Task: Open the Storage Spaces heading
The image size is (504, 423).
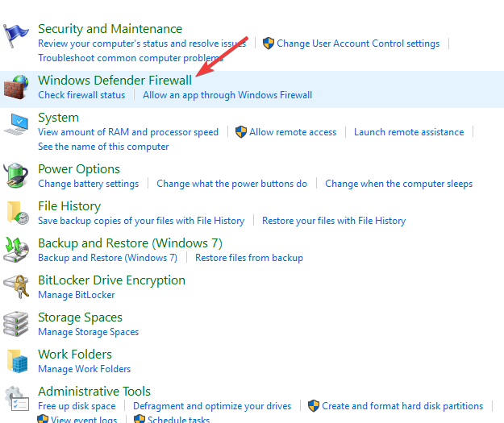Action: click(x=80, y=317)
